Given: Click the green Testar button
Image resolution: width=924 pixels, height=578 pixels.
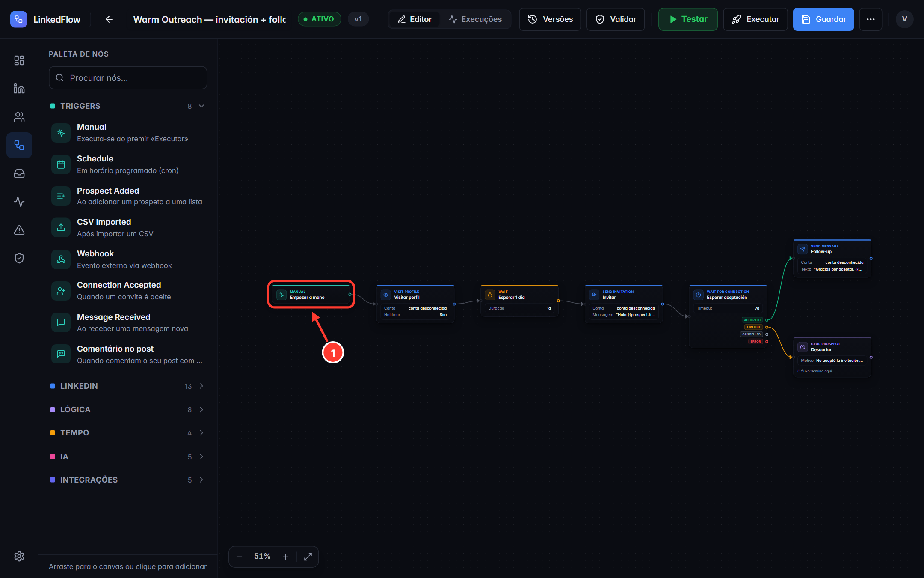Looking at the screenshot, I should click(x=688, y=19).
